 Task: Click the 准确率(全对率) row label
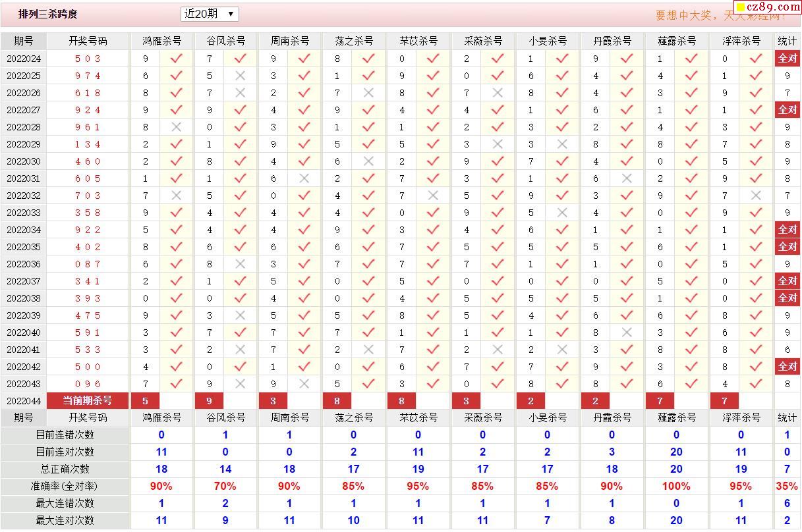pyautogui.click(x=65, y=487)
